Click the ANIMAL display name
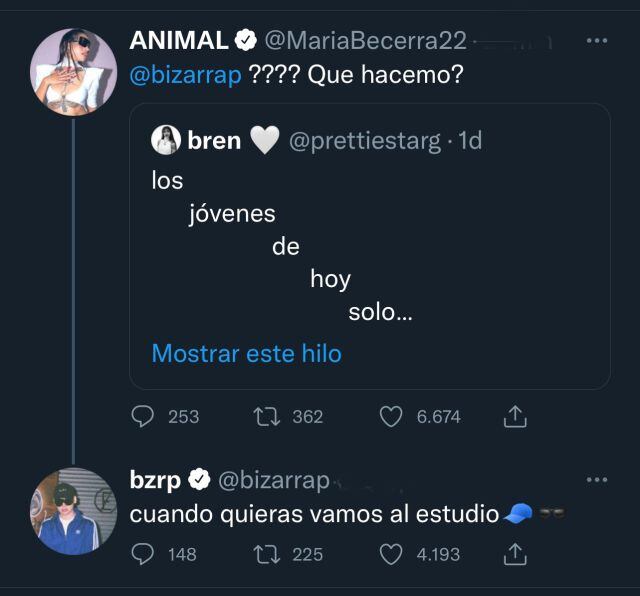This screenshot has width=640, height=596. (179, 40)
